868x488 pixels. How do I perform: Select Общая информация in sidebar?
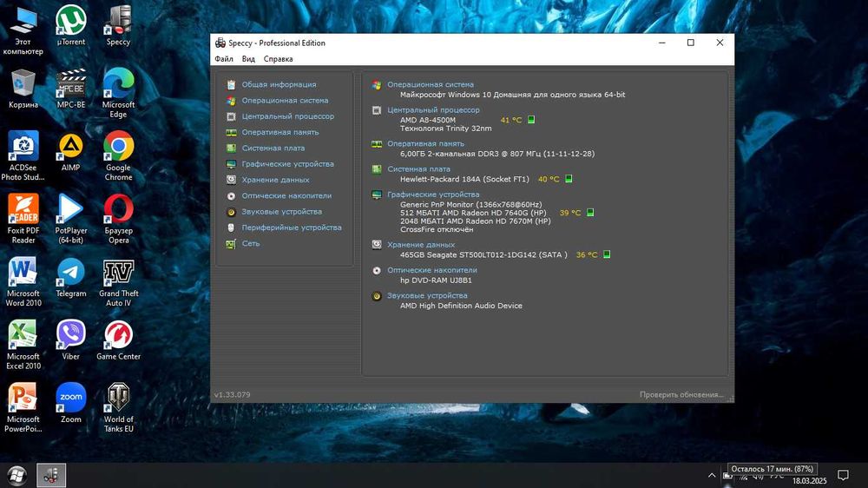pyautogui.click(x=279, y=85)
